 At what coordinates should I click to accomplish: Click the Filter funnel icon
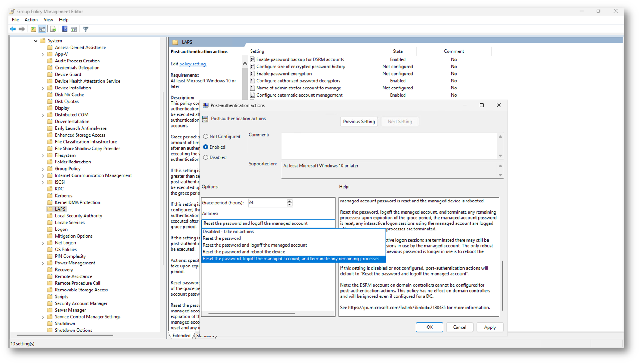click(x=86, y=29)
